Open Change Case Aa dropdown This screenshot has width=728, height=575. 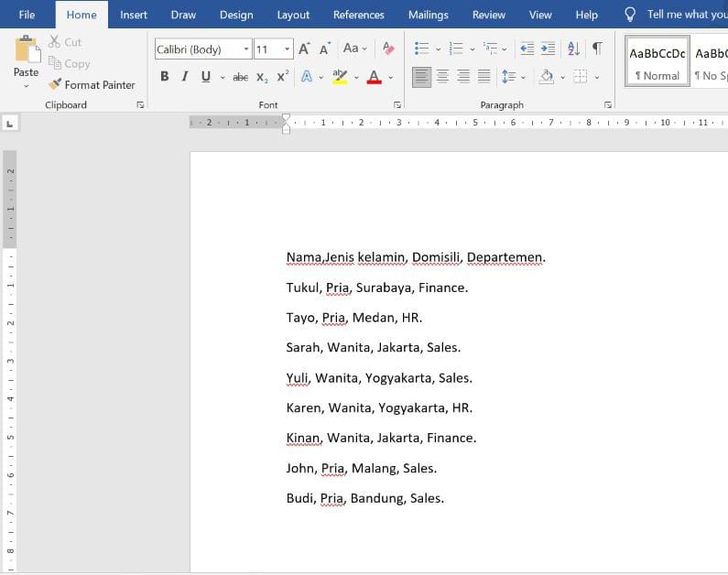click(354, 49)
